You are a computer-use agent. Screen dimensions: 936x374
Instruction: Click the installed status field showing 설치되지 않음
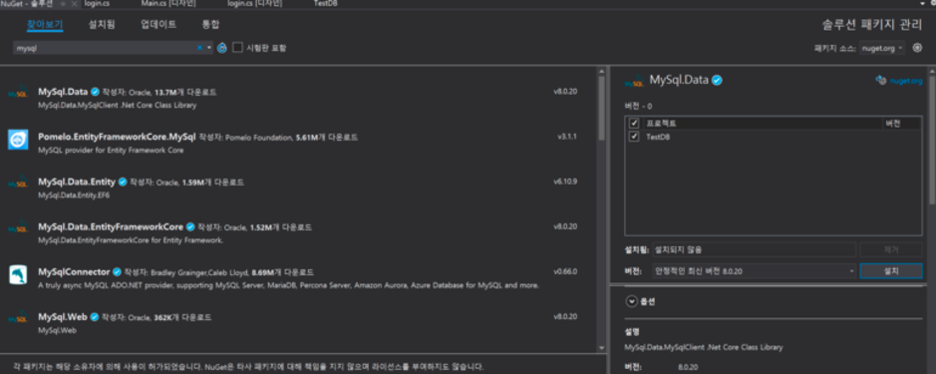pyautogui.click(x=754, y=249)
